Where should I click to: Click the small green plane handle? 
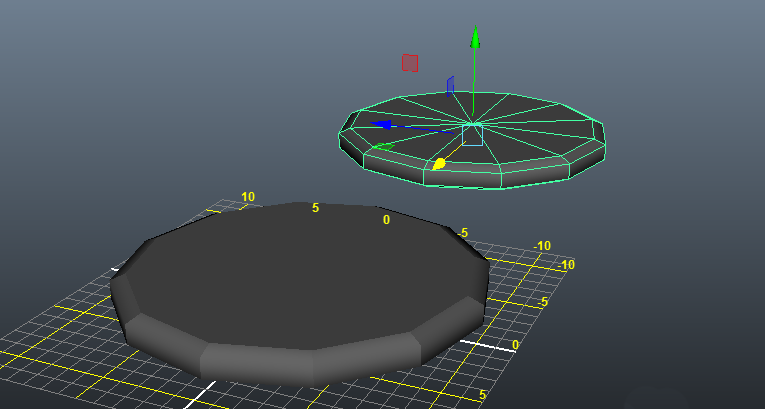click(383, 146)
